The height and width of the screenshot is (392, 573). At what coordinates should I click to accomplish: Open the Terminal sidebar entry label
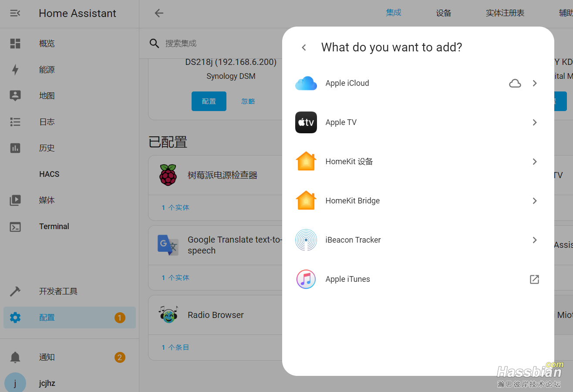click(54, 226)
